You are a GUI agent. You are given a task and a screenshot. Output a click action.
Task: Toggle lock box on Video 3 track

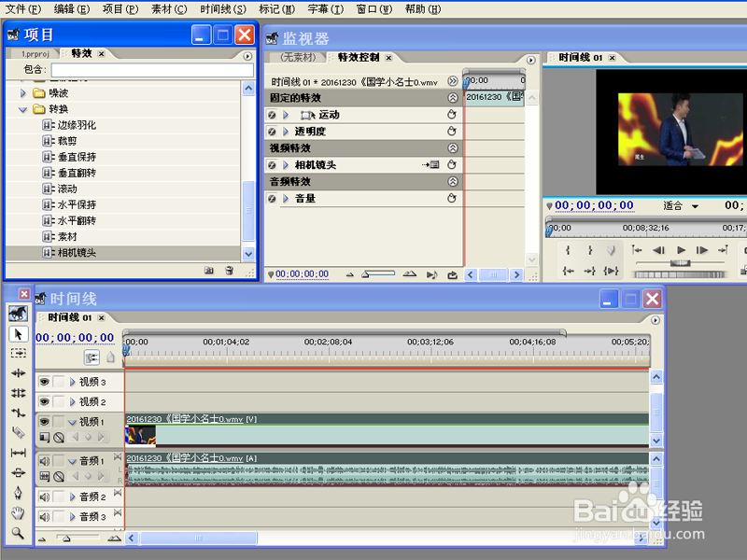(59, 382)
